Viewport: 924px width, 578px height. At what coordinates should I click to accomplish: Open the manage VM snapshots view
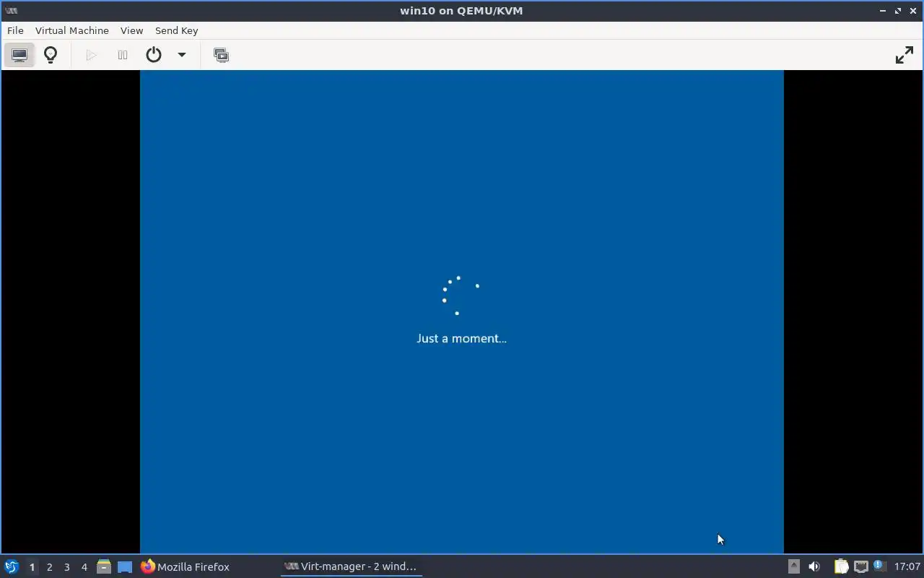click(x=221, y=55)
